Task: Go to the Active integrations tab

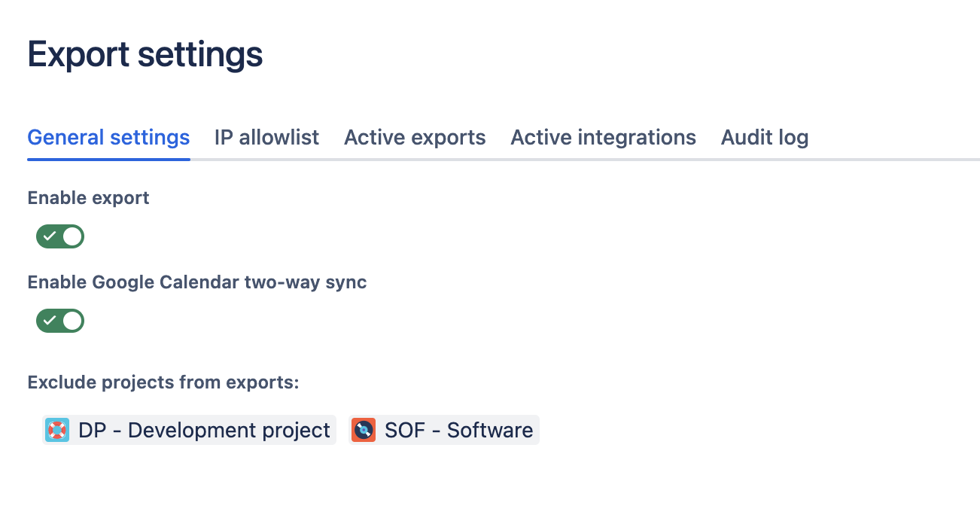Action: [603, 138]
